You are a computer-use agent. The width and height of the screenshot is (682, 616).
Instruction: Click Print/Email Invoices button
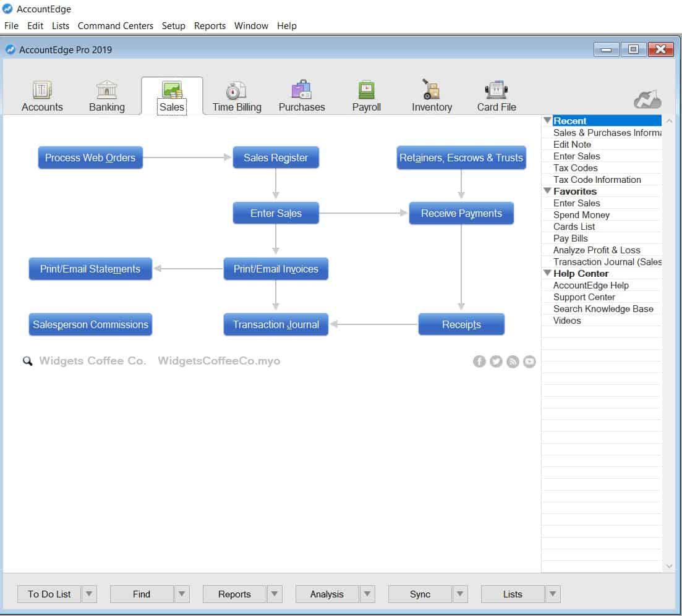click(x=276, y=269)
